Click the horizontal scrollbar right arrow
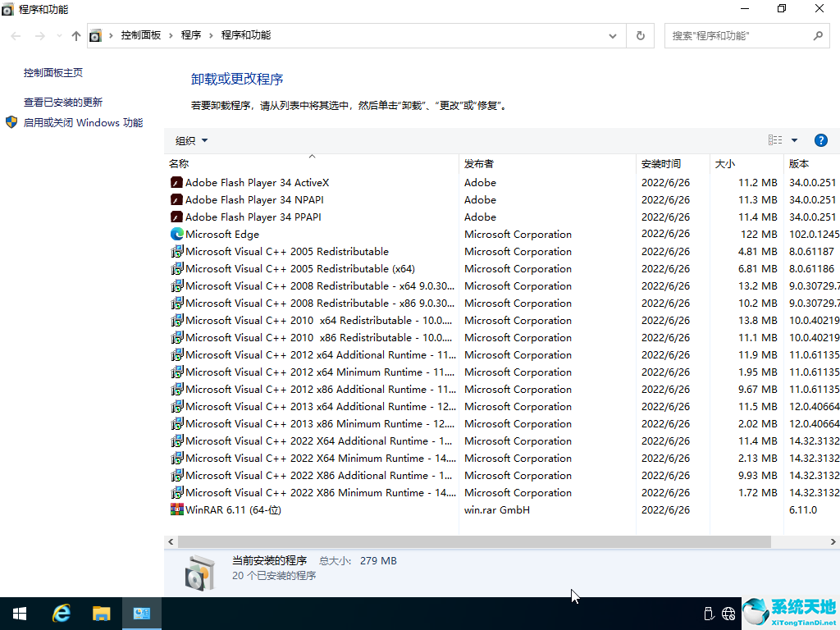 pos(833,542)
